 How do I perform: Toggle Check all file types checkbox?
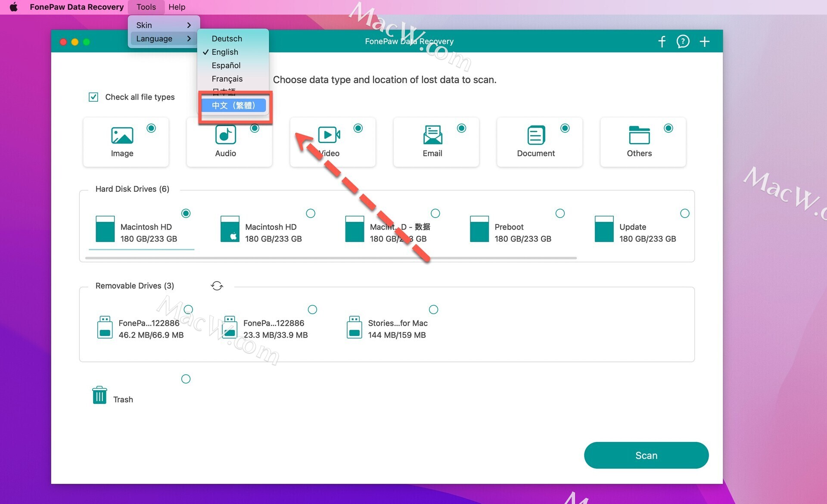pos(93,97)
